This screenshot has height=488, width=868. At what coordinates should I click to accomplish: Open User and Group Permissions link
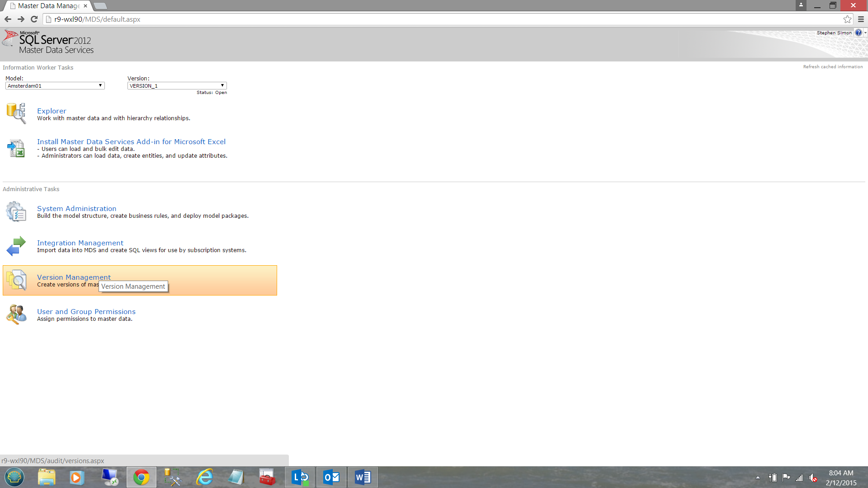point(86,311)
